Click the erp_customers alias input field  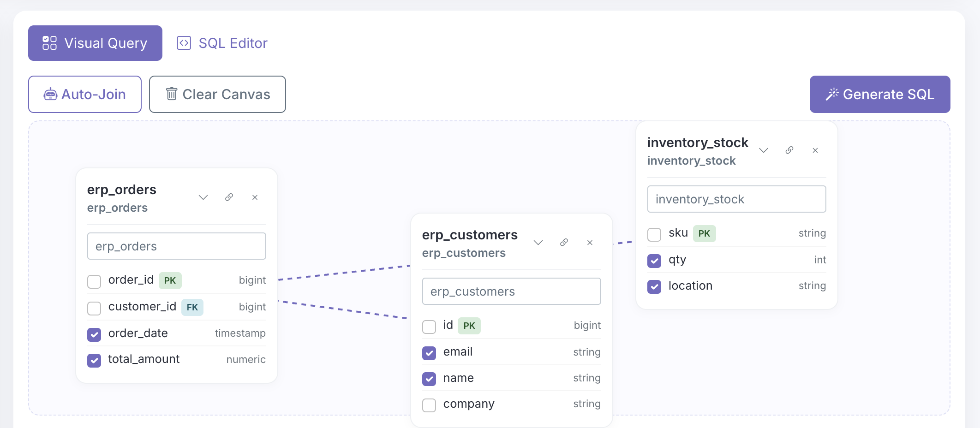[511, 291]
